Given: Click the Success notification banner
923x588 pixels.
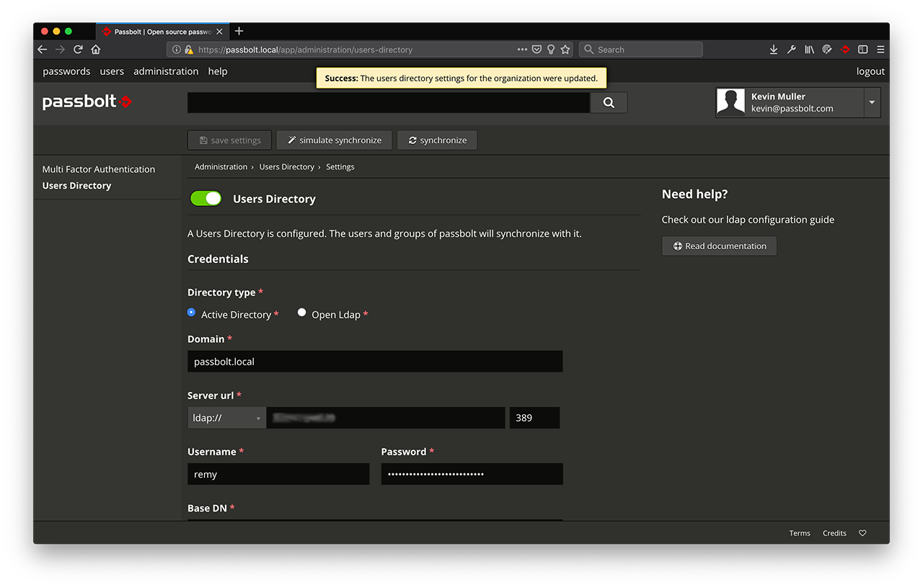Looking at the screenshot, I should (461, 78).
